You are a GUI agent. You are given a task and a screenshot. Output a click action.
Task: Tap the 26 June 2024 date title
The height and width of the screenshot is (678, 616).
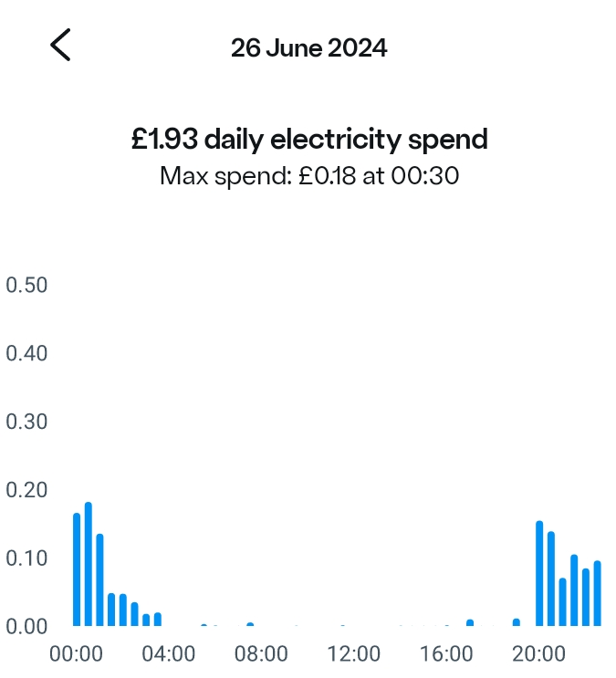[x=308, y=47]
